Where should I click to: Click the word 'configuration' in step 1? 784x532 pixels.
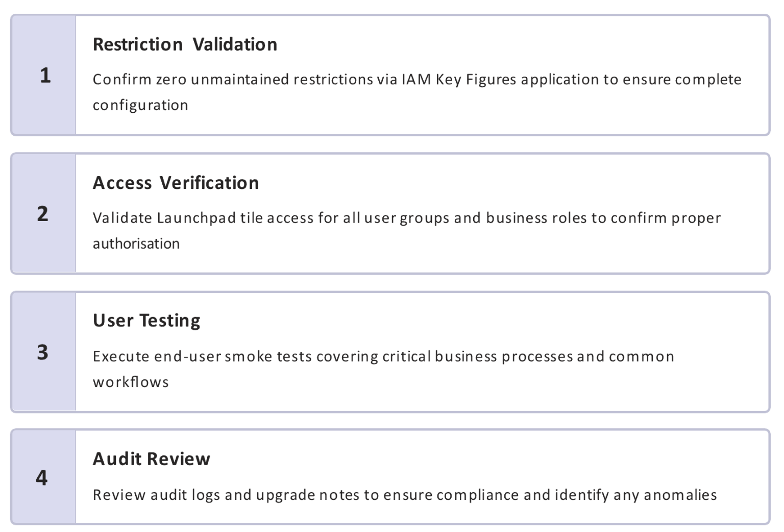coord(140,105)
